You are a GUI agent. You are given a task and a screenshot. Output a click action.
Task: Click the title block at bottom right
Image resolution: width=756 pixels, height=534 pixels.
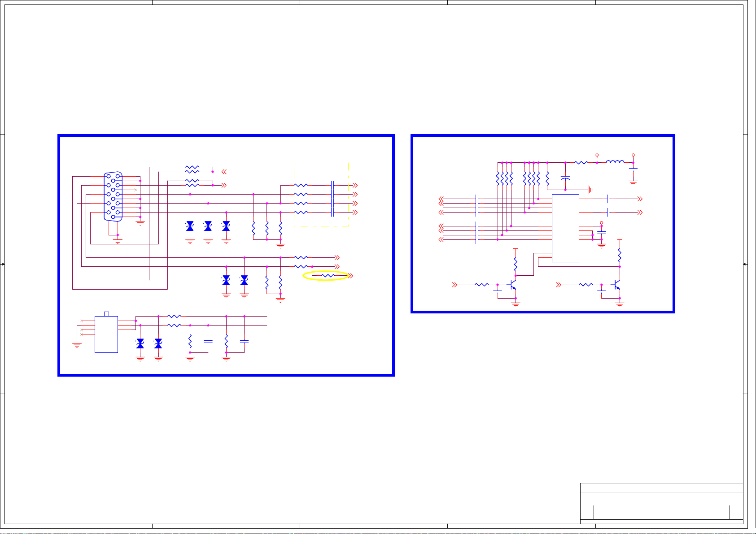tap(661, 503)
